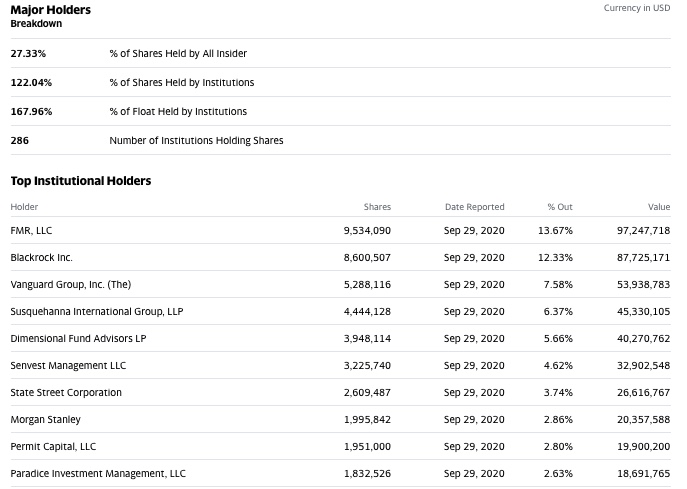Screen dimensions: 687x489
Task: Open the Morgan Stanley holder row
Action: point(45,420)
